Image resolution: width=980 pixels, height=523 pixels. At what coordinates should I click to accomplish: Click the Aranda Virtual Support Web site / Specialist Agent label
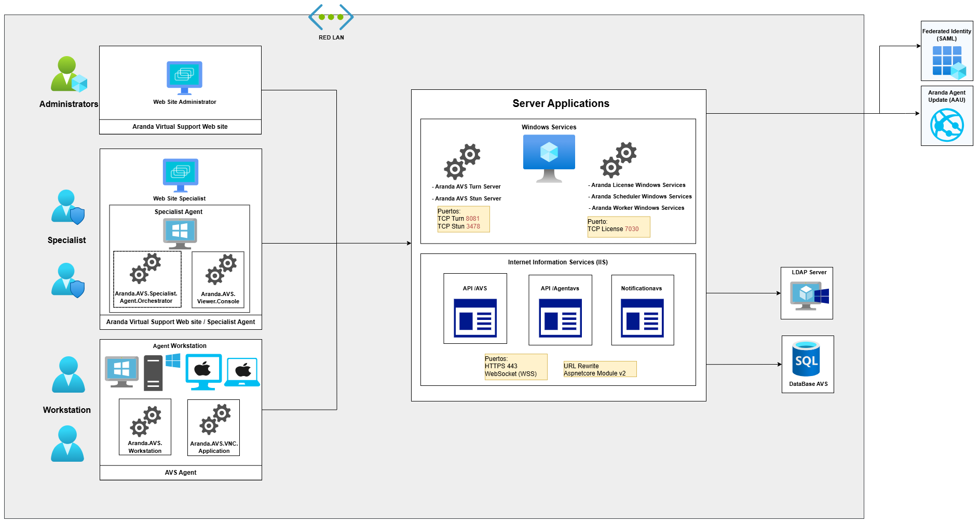181,322
